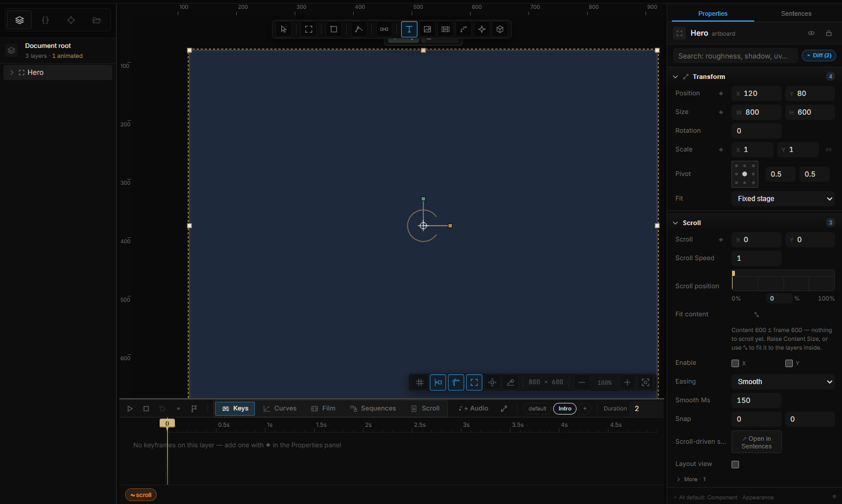Toggle the snap alignment guides button
The image size is (842, 504).
(438, 382)
